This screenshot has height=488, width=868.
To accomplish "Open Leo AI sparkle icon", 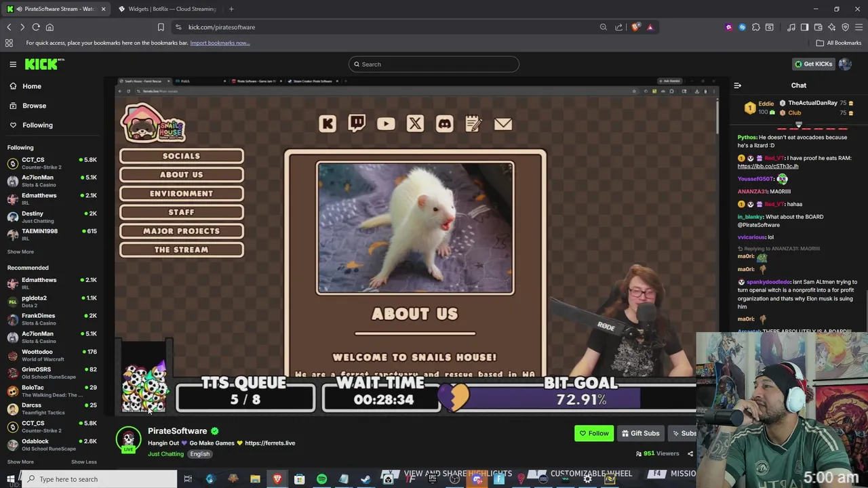I will (x=831, y=27).
